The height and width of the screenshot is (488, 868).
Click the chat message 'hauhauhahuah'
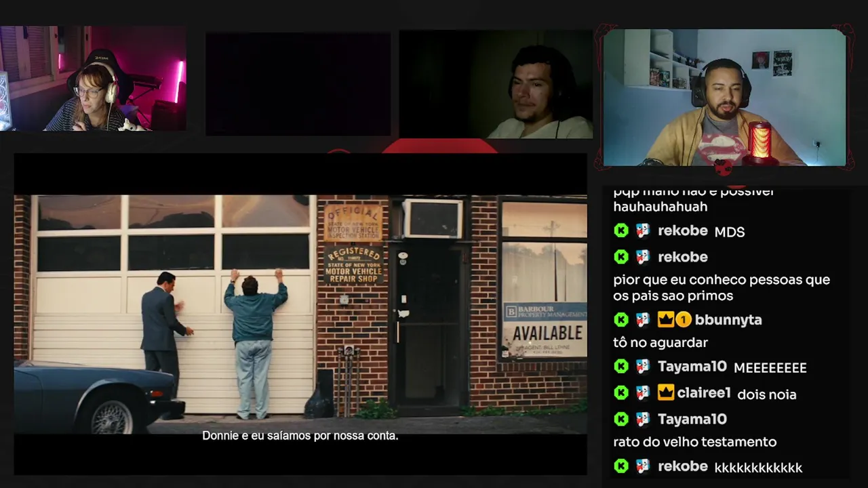(660, 207)
